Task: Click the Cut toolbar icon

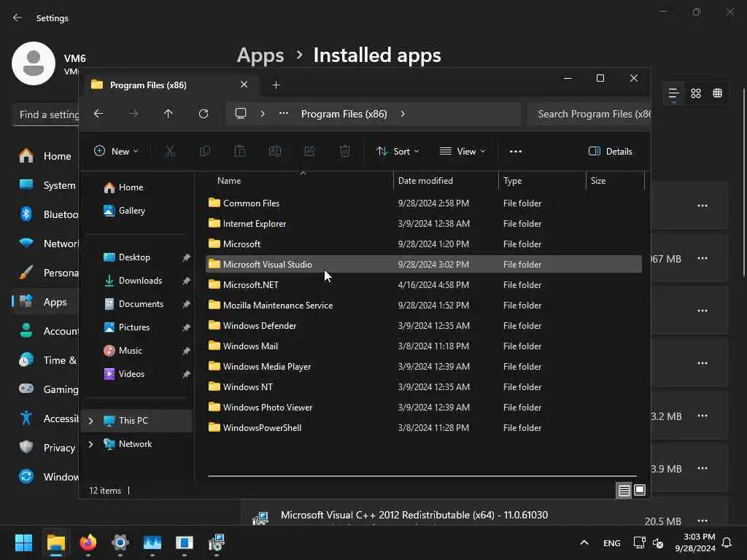Action: click(x=169, y=152)
